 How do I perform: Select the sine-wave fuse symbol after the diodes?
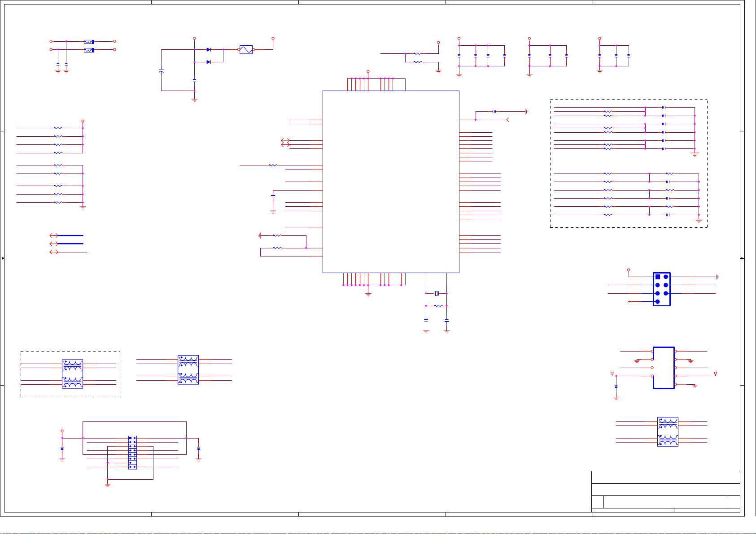coord(246,50)
